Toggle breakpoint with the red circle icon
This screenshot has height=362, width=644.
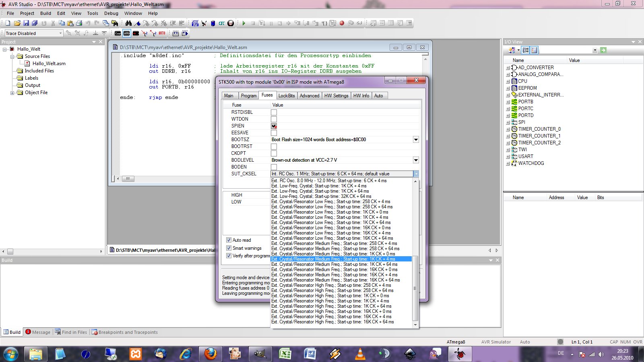342,23
